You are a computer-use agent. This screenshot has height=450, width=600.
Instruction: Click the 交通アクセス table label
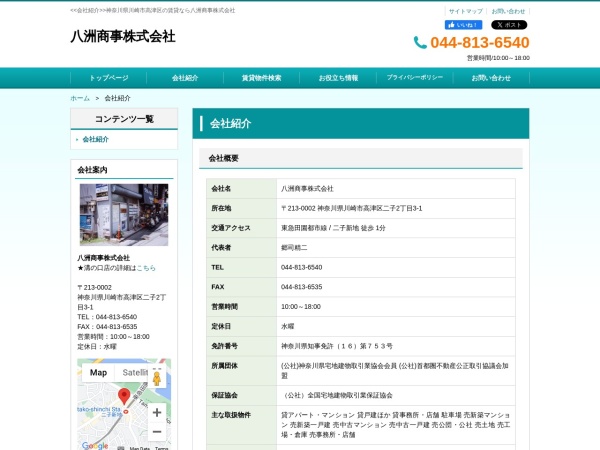coord(231,228)
